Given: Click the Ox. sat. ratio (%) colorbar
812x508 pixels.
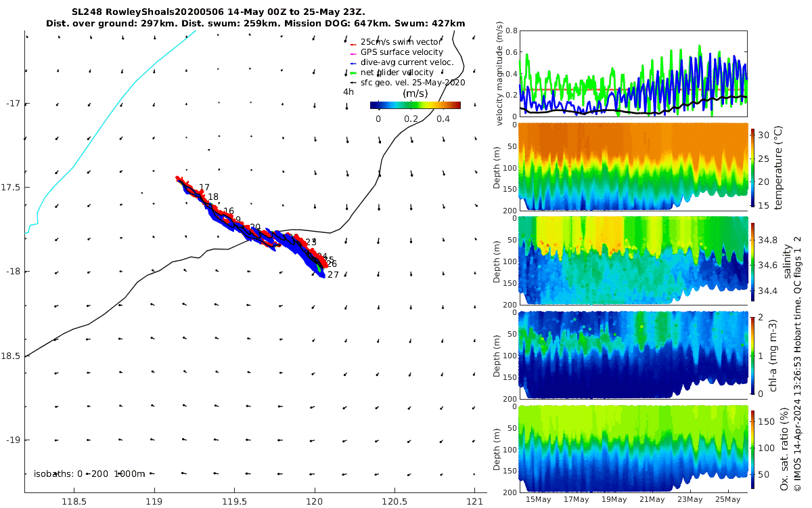Looking at the screenshot, I should (754, 450).
